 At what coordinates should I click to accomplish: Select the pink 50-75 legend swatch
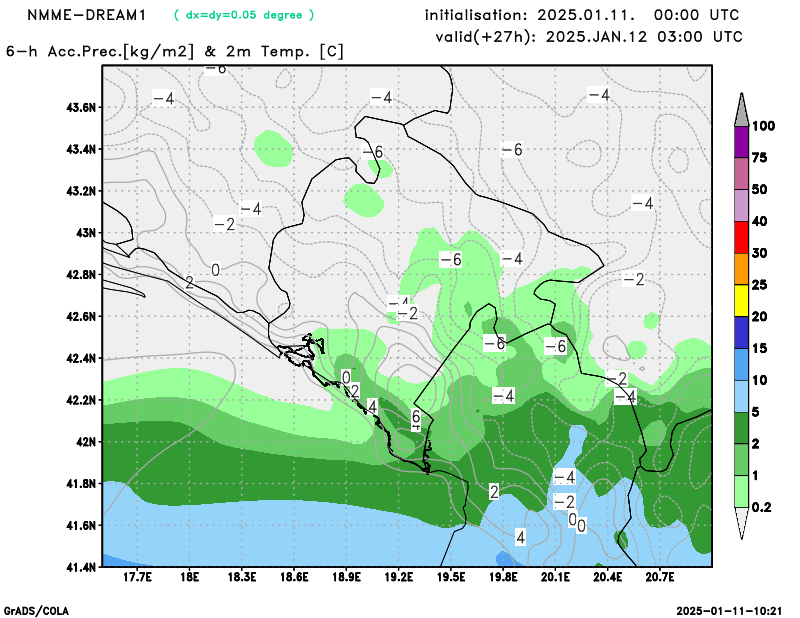coord(741,174)
